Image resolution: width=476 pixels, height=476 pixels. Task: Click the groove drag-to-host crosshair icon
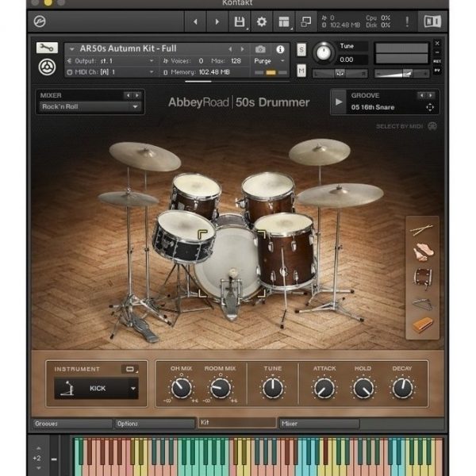coord(430,107)
